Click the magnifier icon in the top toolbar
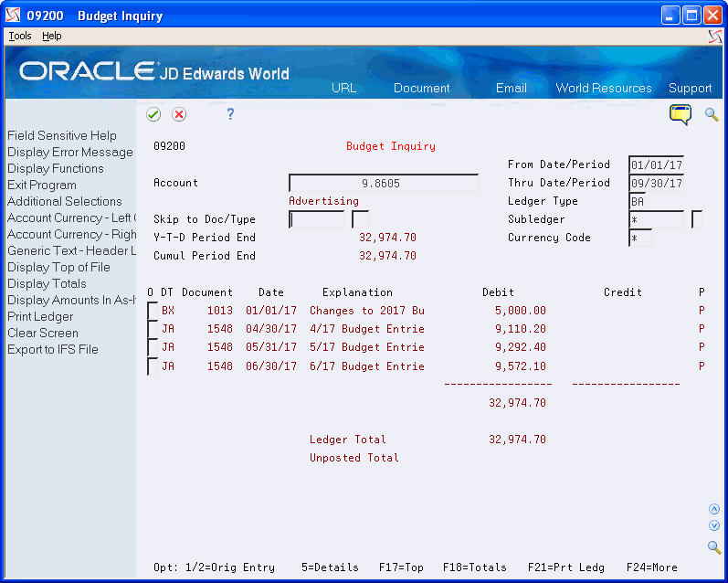The height and width of the screenshot is (583, 728). click(712, 114)
